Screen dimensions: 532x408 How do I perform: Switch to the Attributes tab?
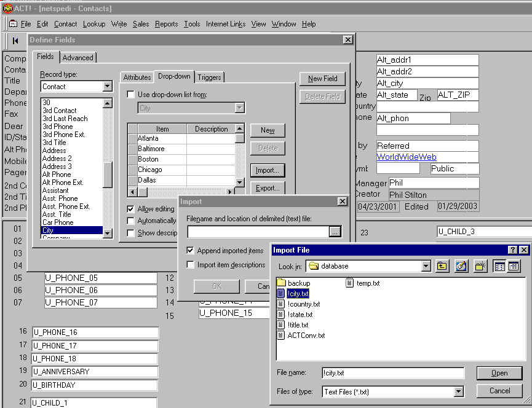click(137, 77)
